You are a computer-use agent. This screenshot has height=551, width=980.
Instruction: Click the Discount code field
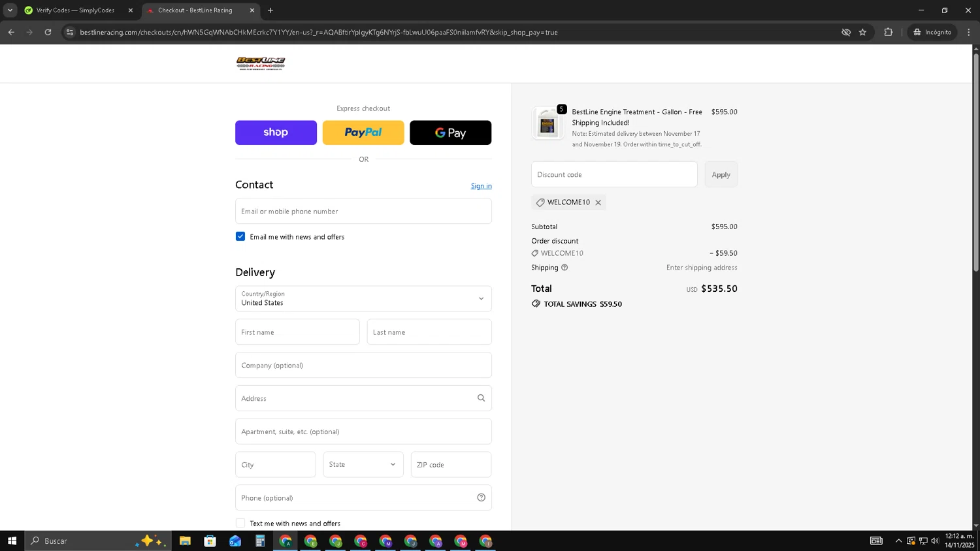coord(614,174)
